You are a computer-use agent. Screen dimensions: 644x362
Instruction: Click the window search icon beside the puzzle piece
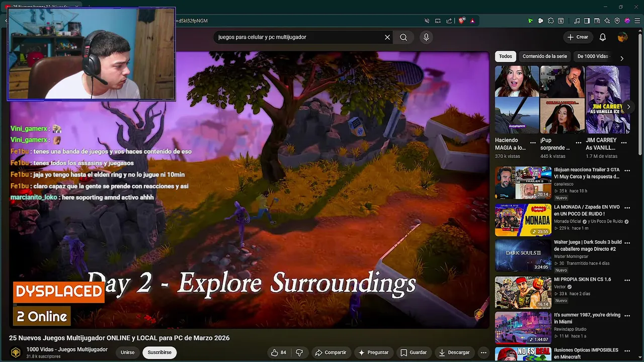(x=561, y=21)
